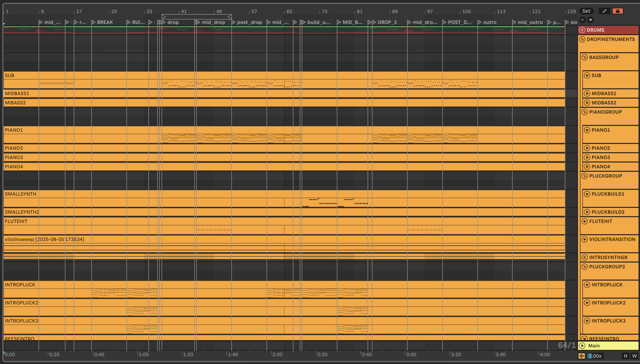Click the Set locator button
This screenshot has width=640, height=364.
tap(586, 11)
